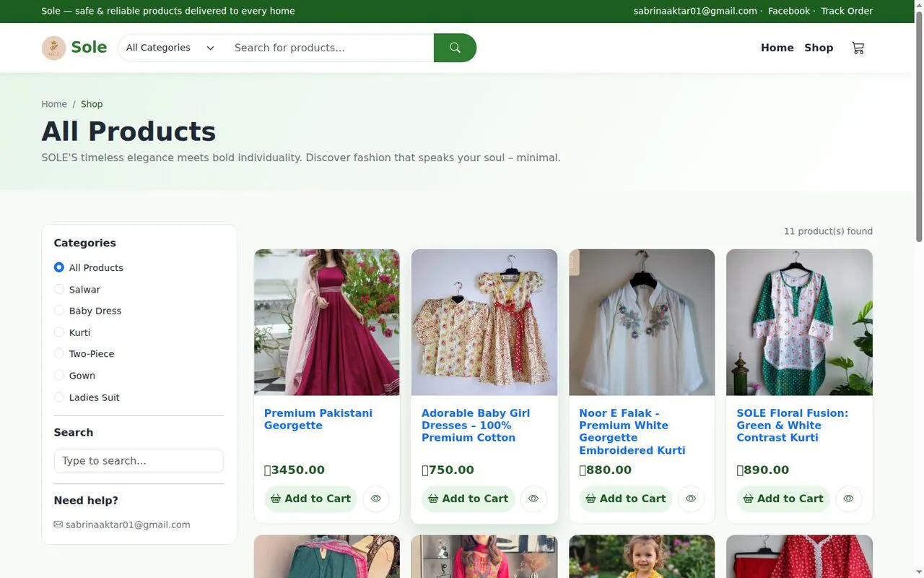Image resolution: width=924 pixels, height=578 pixels.
Task: Add Premium Pakistani Georgette to cart
Action: [310, 499]
